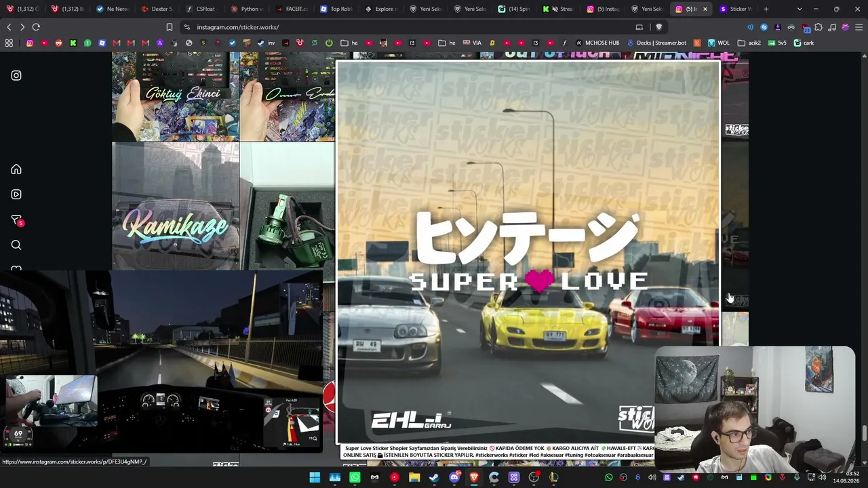Image resolution: width=868 pixels, height=488 pixels.
Task: Open the VIA bookmark
Action: pos(472,43)
